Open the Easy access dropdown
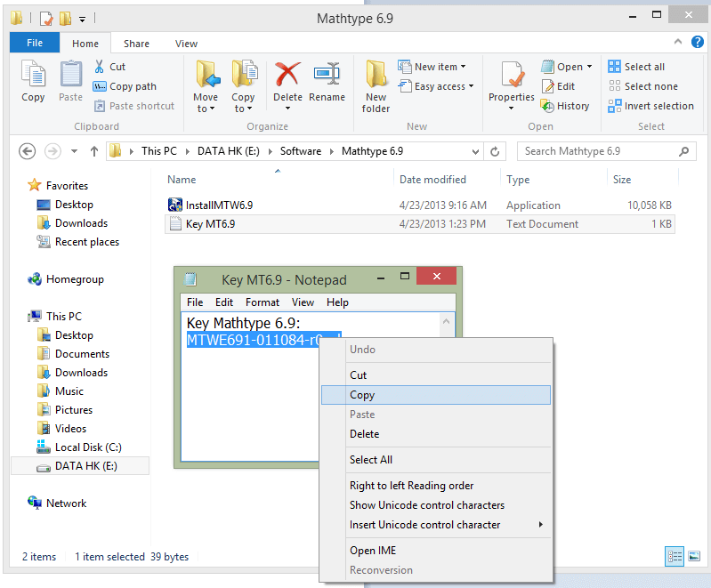 coord(436,86)
